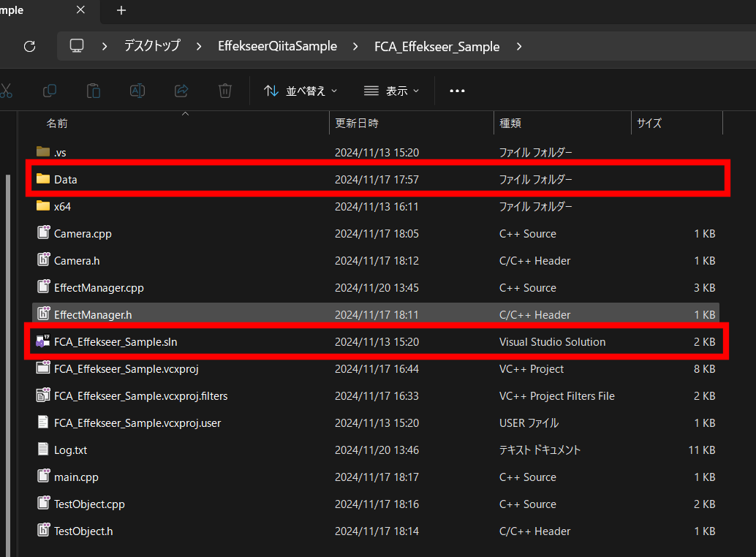Expand chevron after デスクトップ breadcrumb
Viewport: 756px width, 557px height.
pos(199,46)
